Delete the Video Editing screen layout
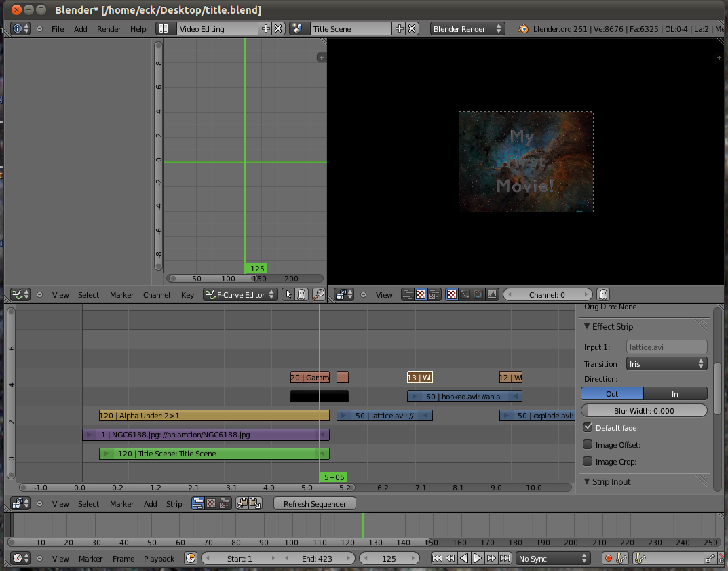This screenshot has width=728, height=571. click(x=278, y=28)
